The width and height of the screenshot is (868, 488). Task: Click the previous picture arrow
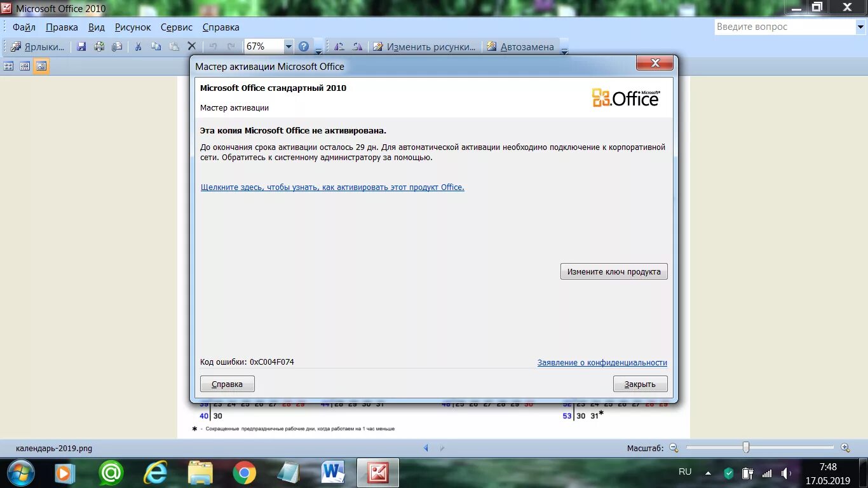point(426,448)
